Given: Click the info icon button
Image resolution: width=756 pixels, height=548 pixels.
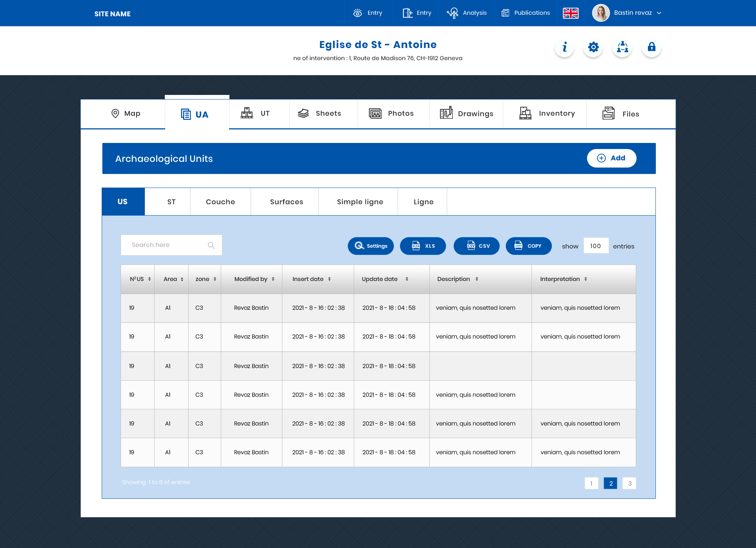Looking at the screenshot, I should click(x=564, y=47).
